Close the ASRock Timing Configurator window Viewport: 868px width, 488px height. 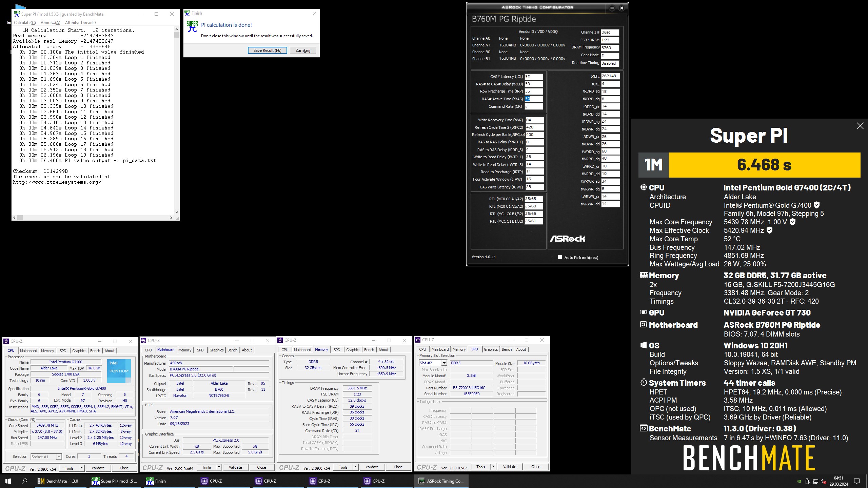pos(622,8)
